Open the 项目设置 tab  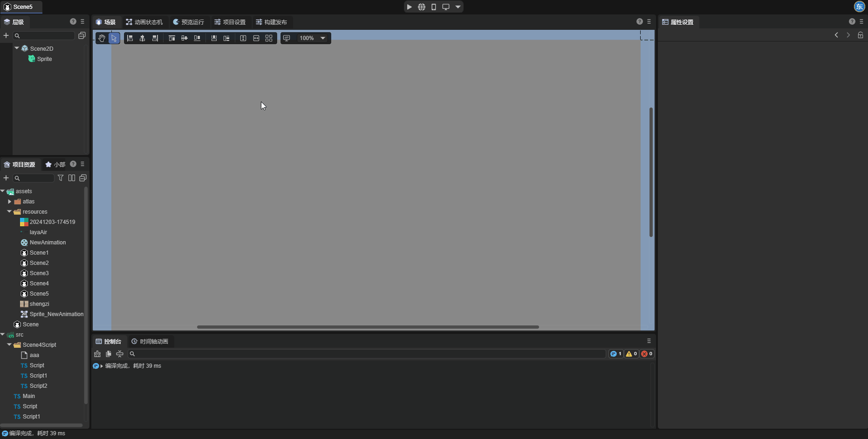[230, 22]
